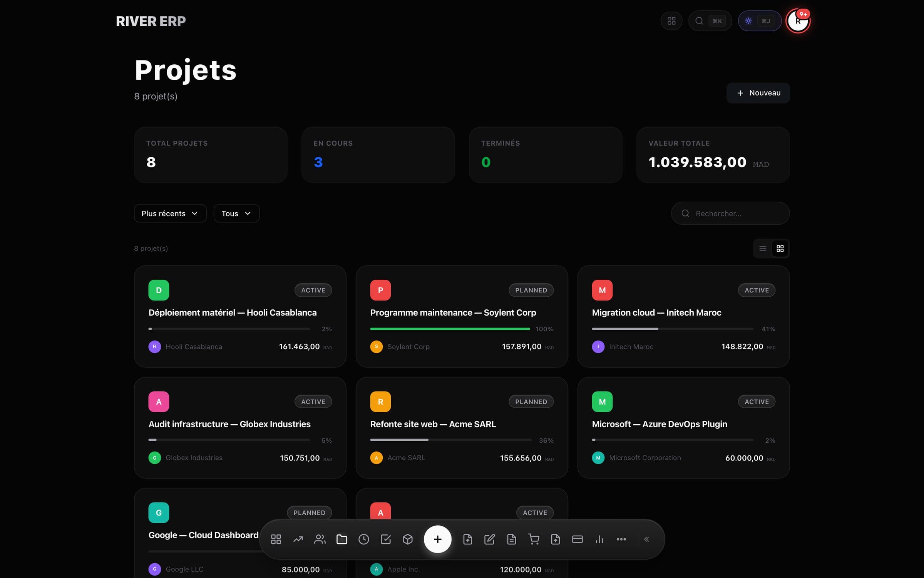The height and width of the screenshot is (578, 924).
Task: Open the apps grid menu in header
Action: [x=671, y=21]
